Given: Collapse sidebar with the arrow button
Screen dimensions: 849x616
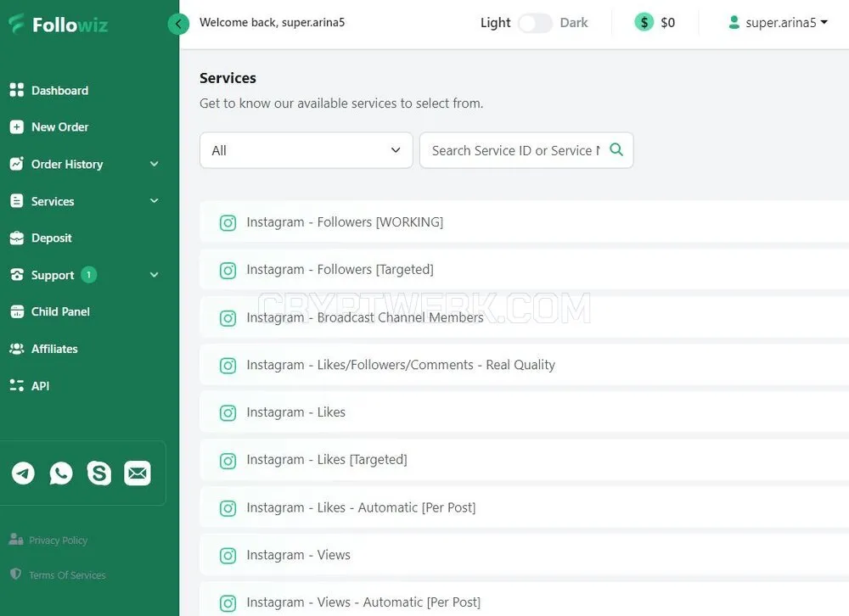Looking at the screenshot, I should click(x=178, y=23).
